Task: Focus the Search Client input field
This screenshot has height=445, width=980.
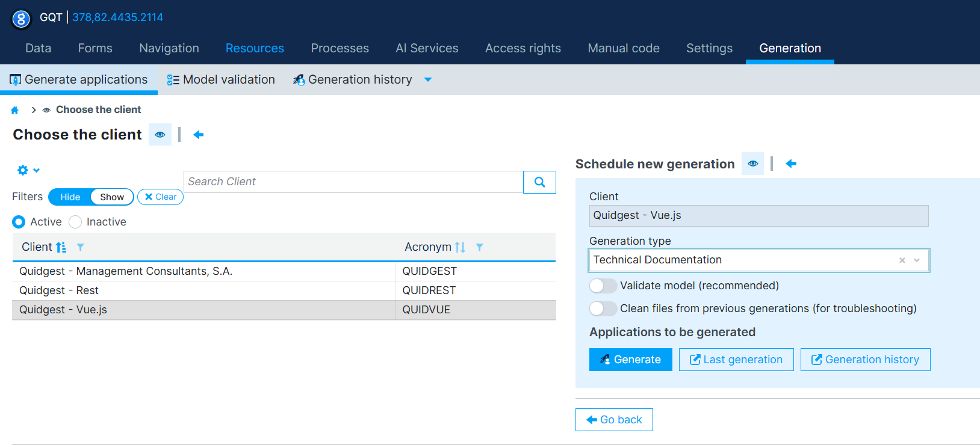Action: point(353,182)
